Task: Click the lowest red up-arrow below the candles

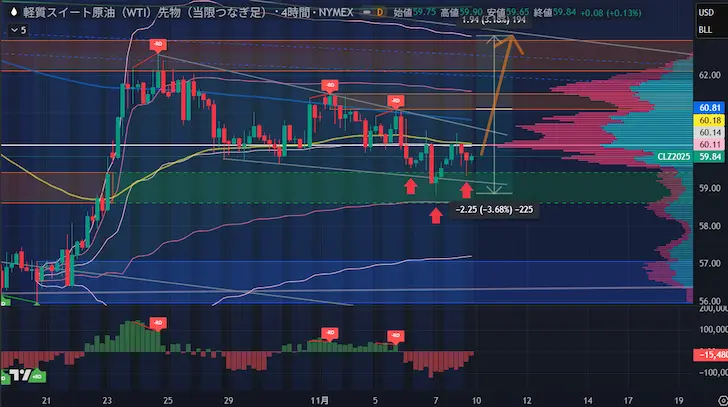Action: (436, 214)
